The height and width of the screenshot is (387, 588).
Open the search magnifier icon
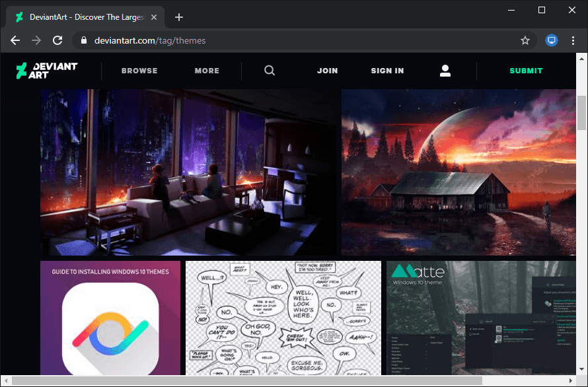tap(270, 71)
